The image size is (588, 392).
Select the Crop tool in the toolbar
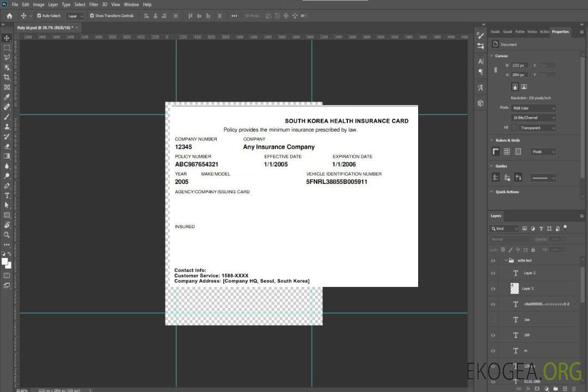tap(7, 77)
